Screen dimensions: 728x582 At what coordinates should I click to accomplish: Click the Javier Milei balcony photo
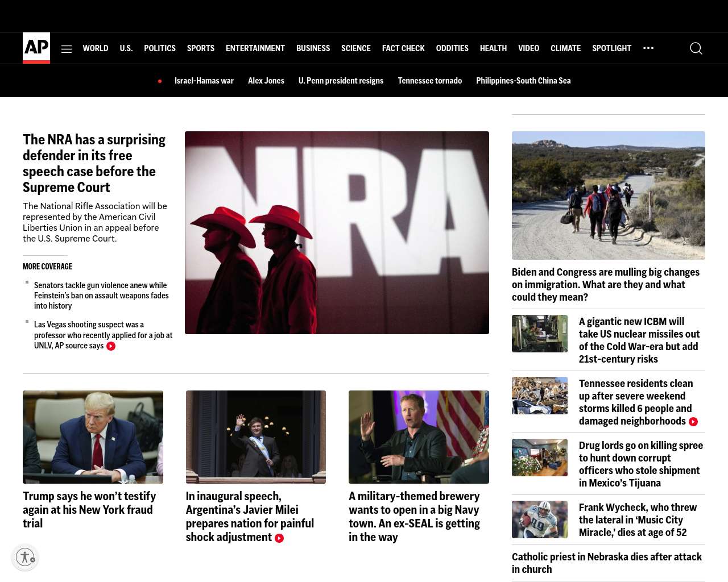256,437
